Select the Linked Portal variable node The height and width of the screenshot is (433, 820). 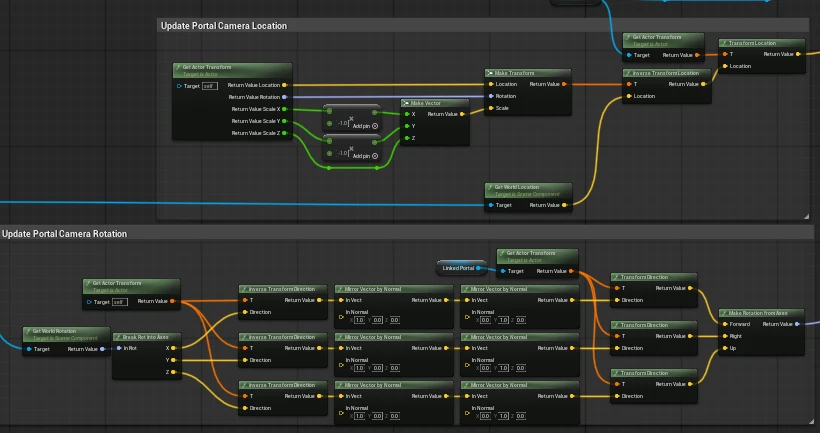pos(461,268)
